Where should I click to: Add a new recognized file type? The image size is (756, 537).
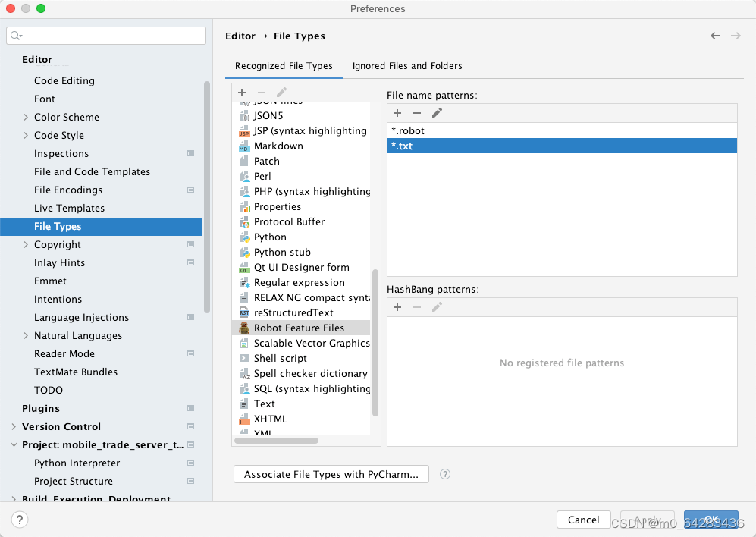[242, 93]
